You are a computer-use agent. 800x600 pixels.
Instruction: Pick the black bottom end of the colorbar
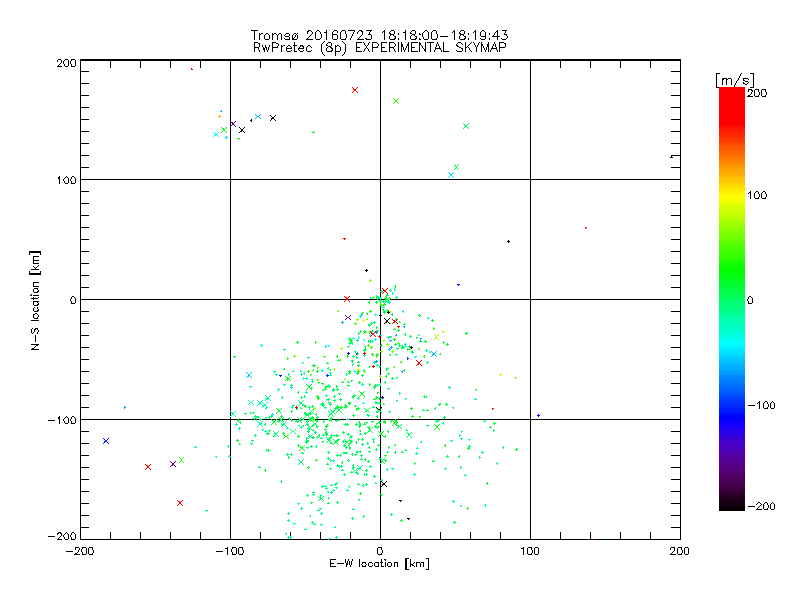coord(732,503)
